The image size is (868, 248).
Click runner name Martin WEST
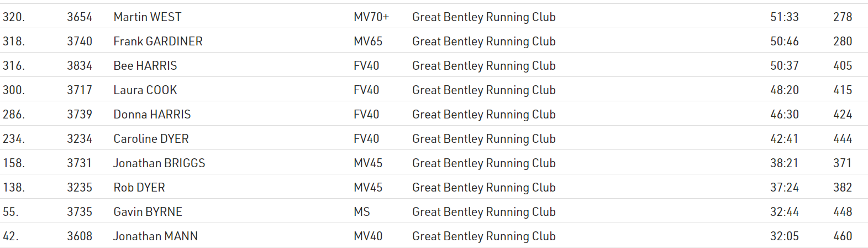click(148, 17)
